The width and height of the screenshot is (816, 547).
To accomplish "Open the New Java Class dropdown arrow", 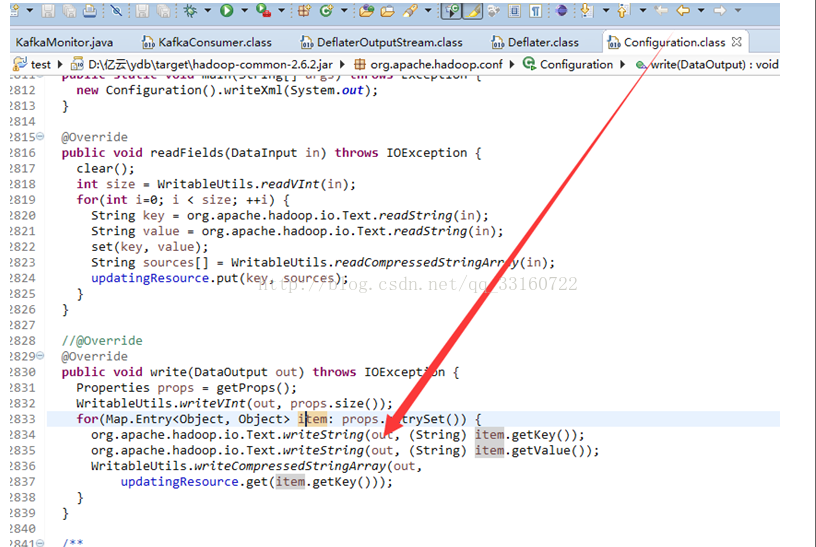I will 344,10.
